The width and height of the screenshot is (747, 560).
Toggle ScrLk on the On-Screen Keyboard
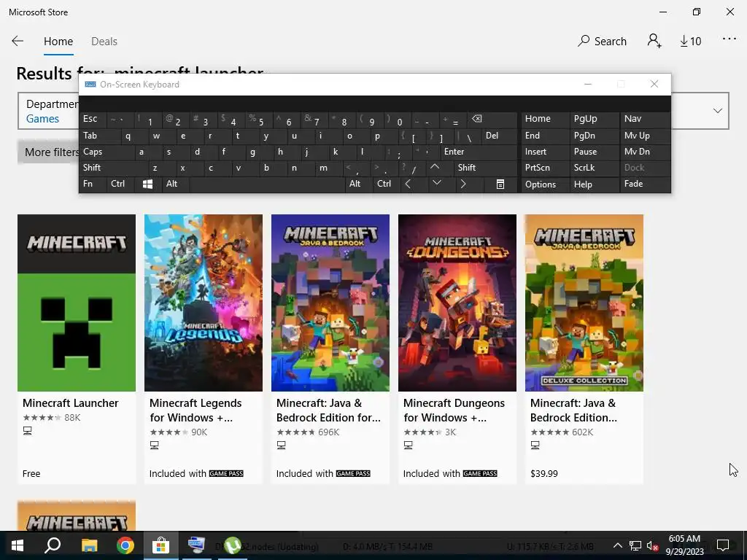pyautogui.click(x=594, y=168)
